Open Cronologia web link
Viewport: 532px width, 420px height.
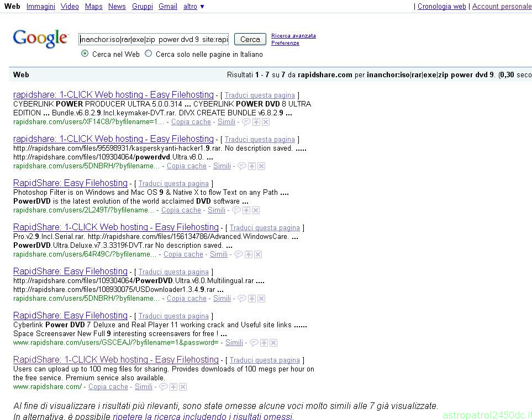click(x=441, y=7)
